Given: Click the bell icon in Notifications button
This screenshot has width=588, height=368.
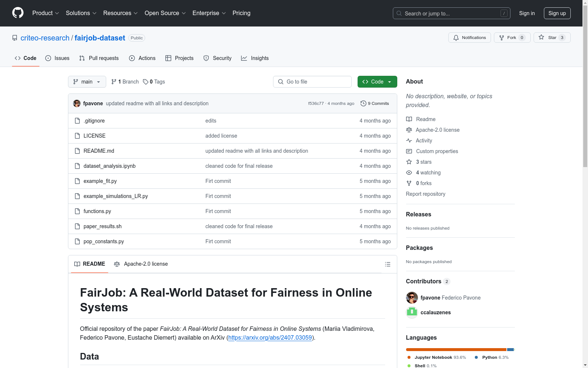Looking at the screenshot, I should tap(456, 38).
